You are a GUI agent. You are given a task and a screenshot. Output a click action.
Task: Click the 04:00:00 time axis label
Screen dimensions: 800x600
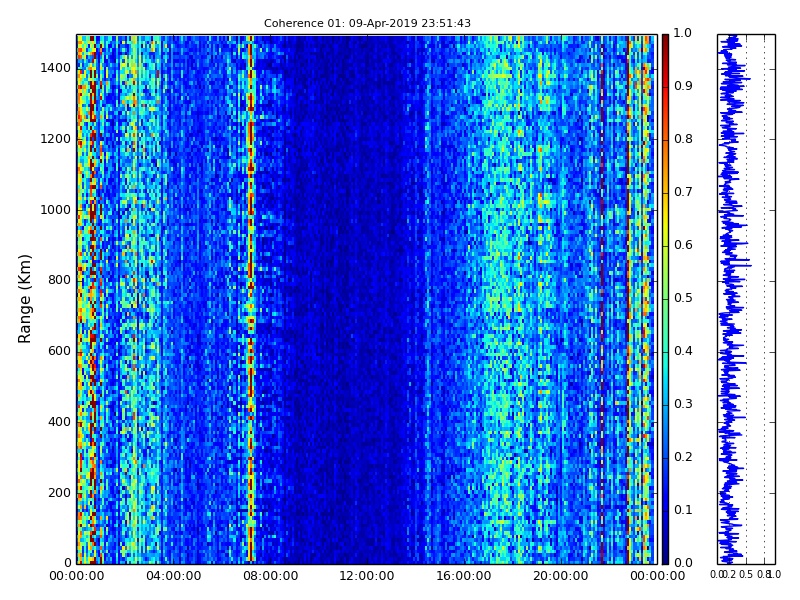(173, 576)
